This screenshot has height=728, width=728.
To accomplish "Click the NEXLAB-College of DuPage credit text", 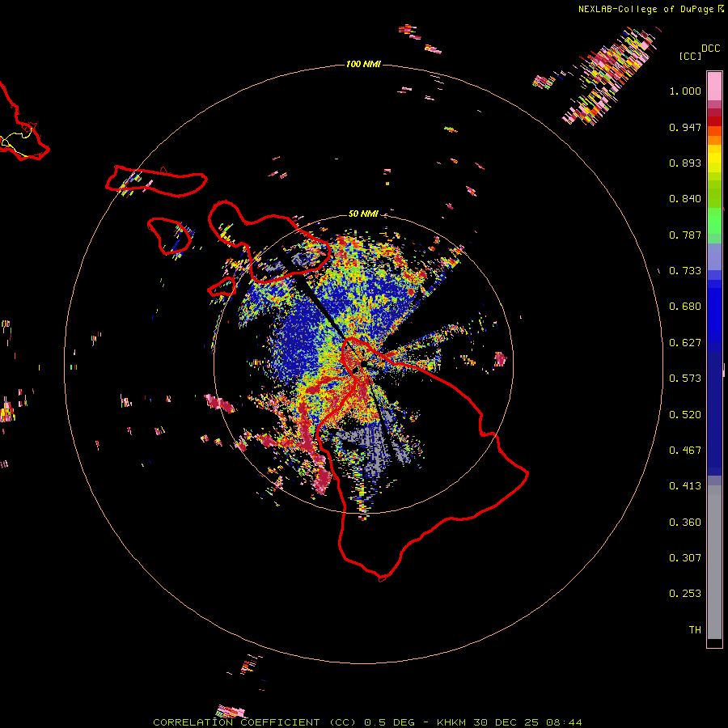I will [645, 9].
